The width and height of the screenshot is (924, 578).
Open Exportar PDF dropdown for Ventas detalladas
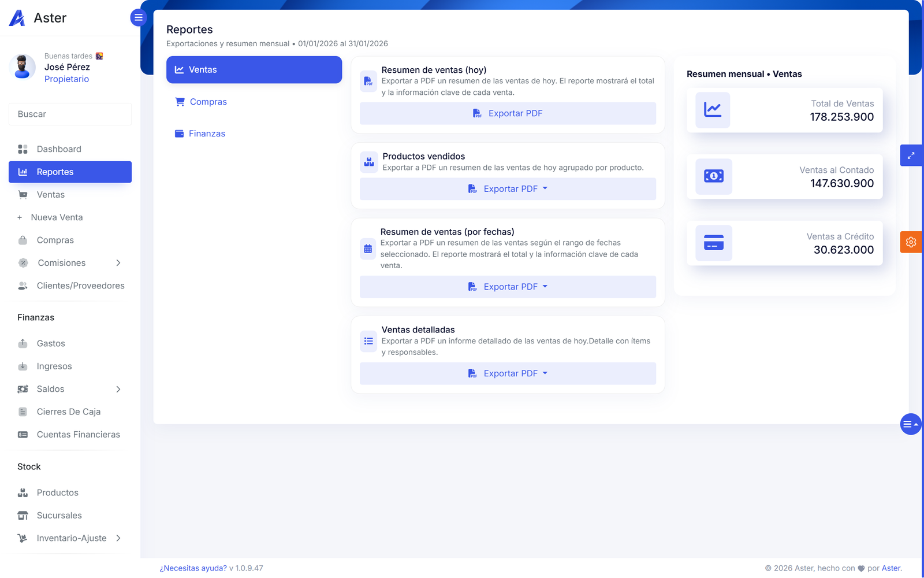click(x=508, y=373)
